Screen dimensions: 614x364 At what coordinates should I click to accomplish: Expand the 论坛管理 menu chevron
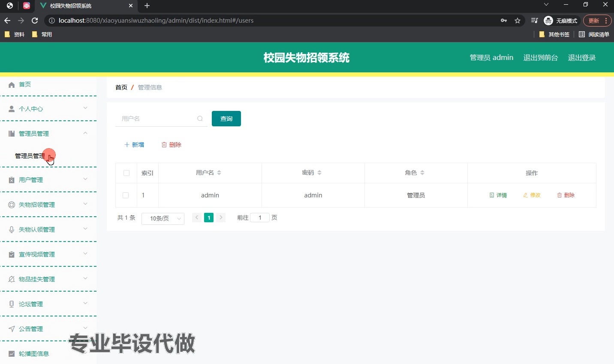85,303
